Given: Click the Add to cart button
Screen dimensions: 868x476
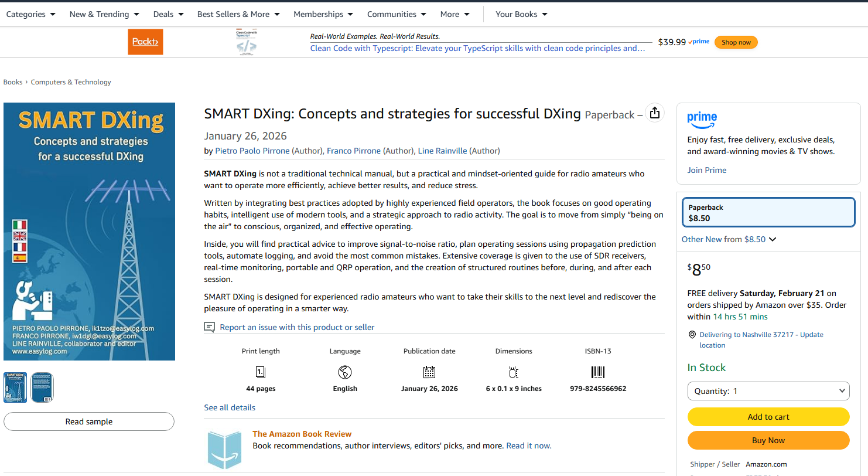Looking at the screenshot, I should [768, 417].
